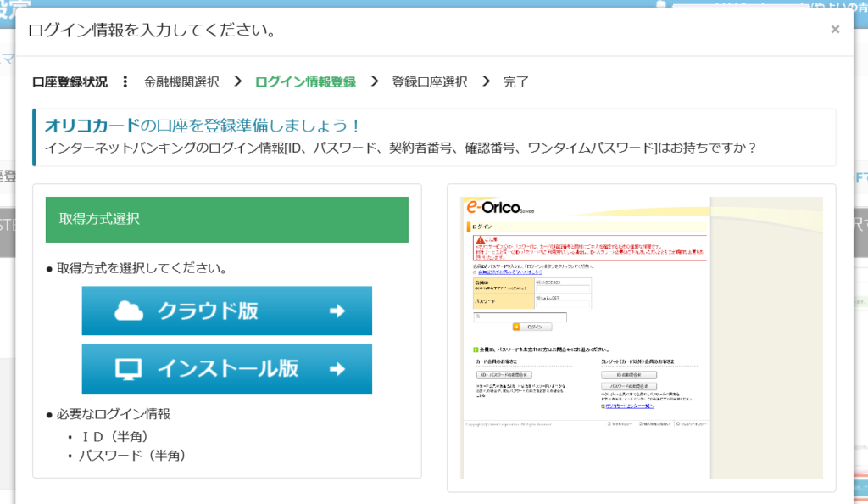Click the e-Orico logo in the preview
This screenshot has width=868, height=504.
(x=500, y=207)
